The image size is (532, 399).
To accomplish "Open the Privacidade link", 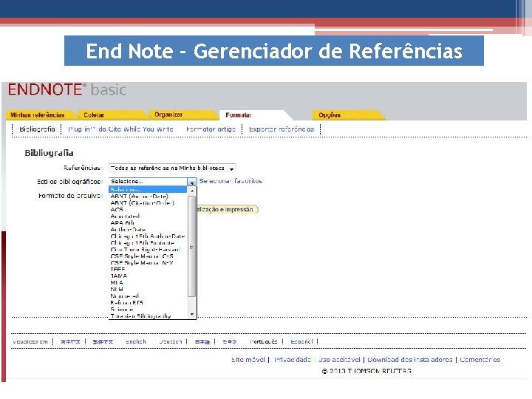I will pos(293,360).
